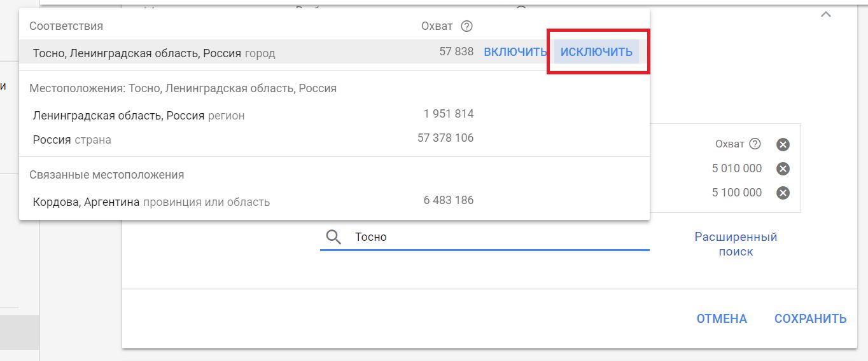Click СОХРАНИТЬ to save locations

[x=810, y=318]
